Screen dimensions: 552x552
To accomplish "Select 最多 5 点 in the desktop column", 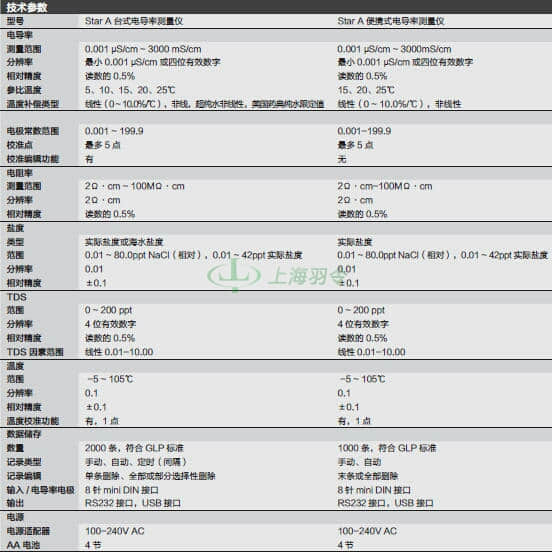I will pos(102,145).
